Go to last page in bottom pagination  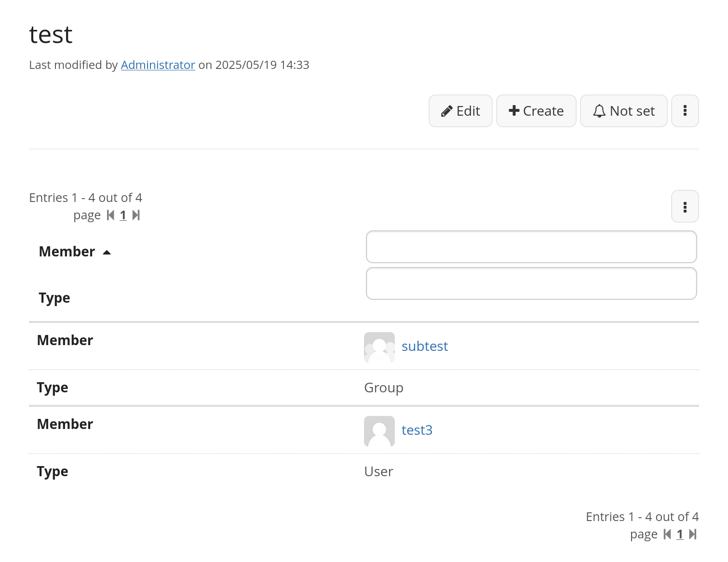[693, 534]
